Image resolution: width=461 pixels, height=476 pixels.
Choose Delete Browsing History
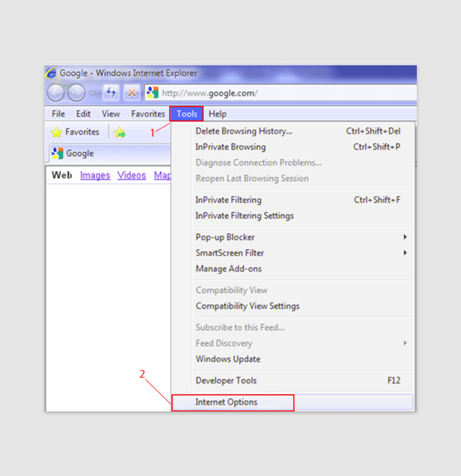293,131
